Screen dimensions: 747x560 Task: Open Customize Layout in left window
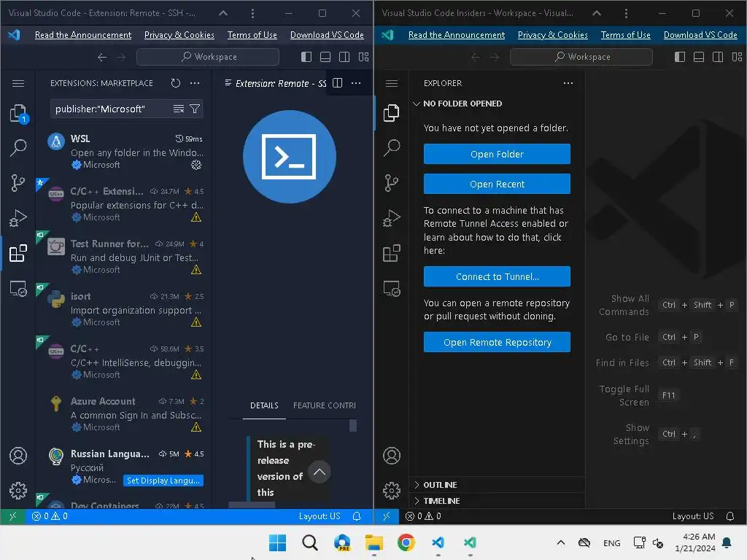pos(363,57)
